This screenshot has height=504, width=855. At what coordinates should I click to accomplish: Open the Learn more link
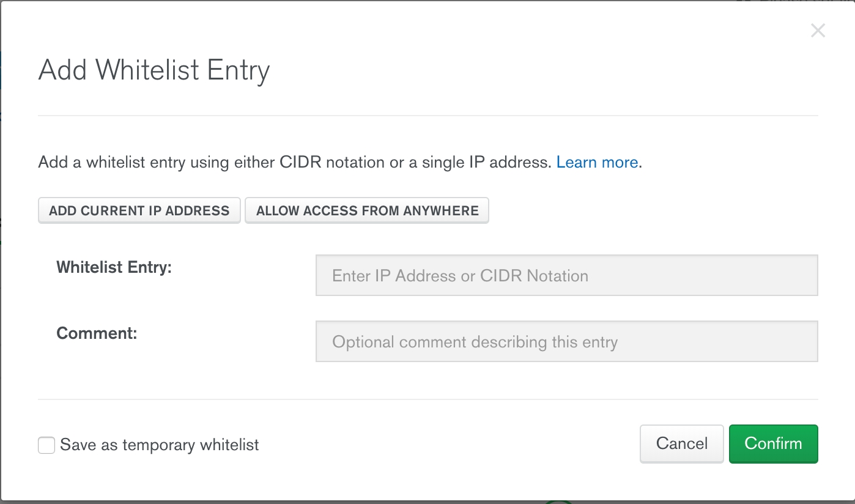coord(597,163)
